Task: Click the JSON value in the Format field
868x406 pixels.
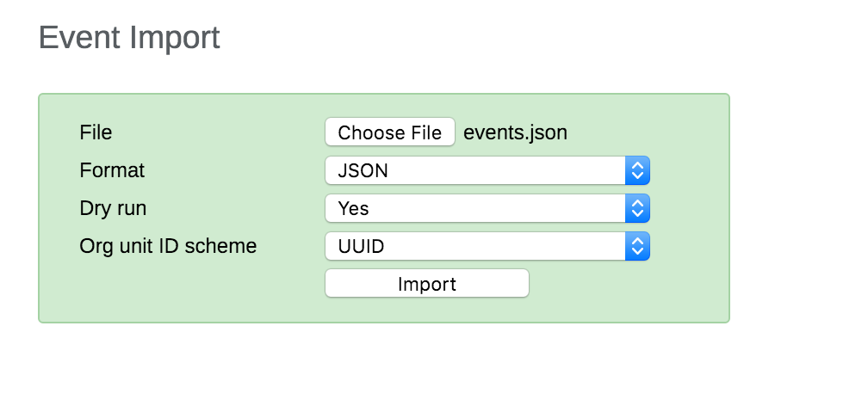Action: pos(363,171)
